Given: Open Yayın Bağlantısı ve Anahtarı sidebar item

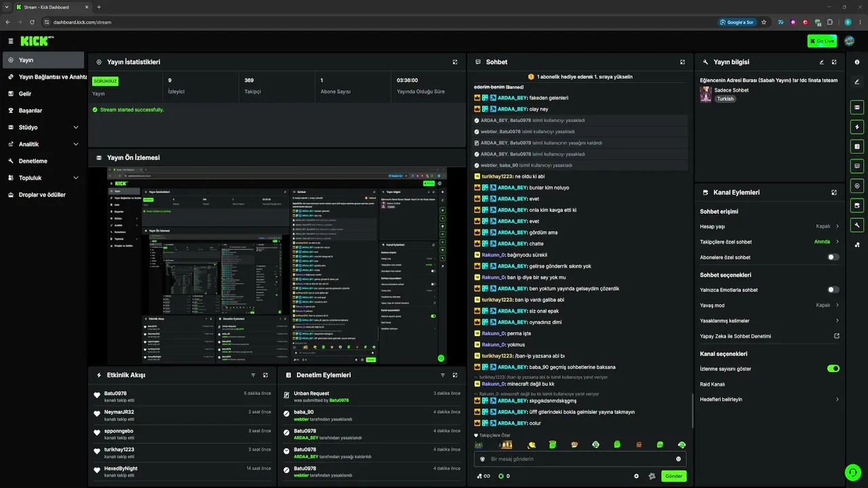Looking at the screenshot, I should [43, 77].
